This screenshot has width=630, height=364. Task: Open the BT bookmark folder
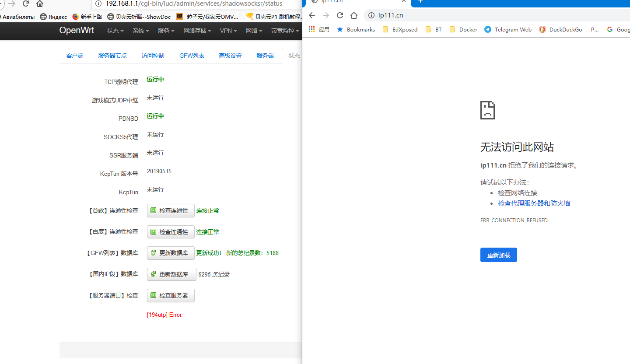click(434, 29)
